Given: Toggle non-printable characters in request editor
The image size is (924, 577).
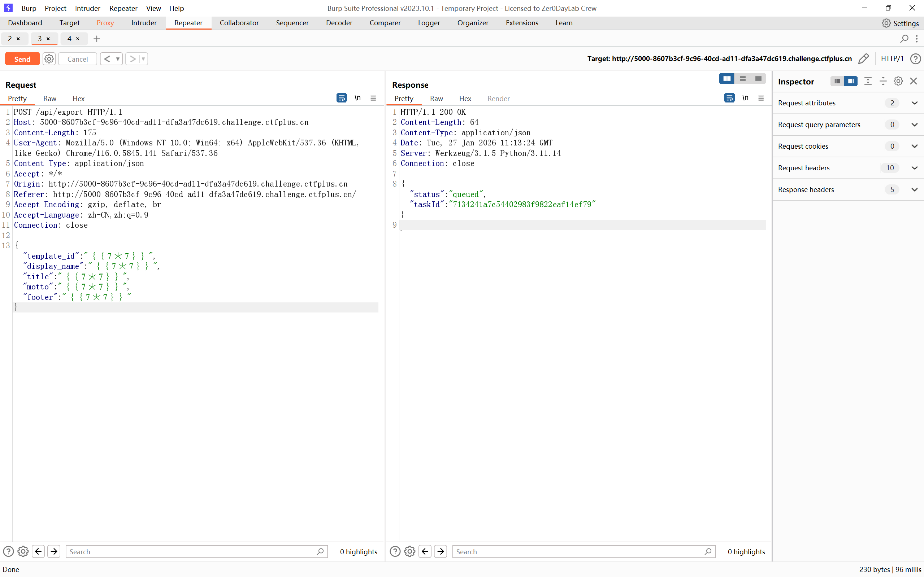Looking at the screenshot, I should [357, 98].
